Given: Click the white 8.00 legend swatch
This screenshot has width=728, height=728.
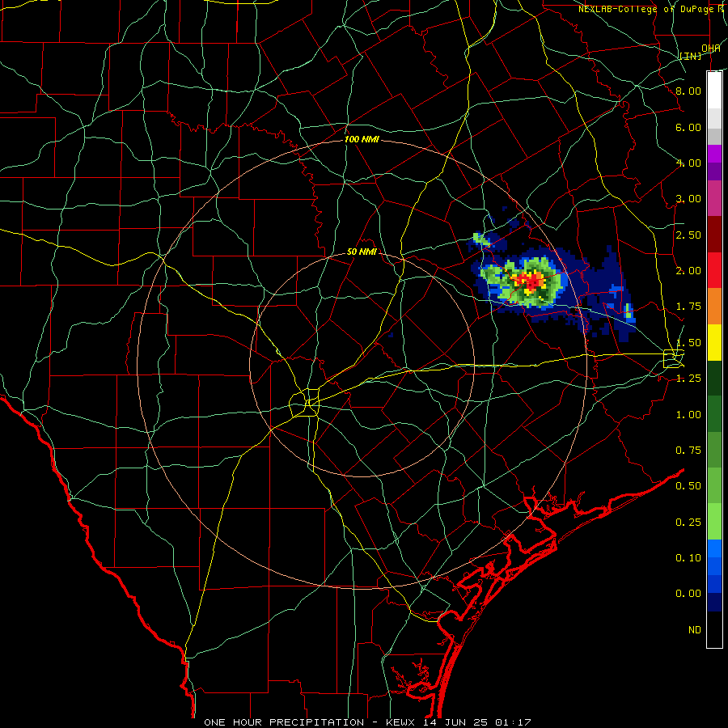Looking at the screenshot, I should (x=714, y=91).
